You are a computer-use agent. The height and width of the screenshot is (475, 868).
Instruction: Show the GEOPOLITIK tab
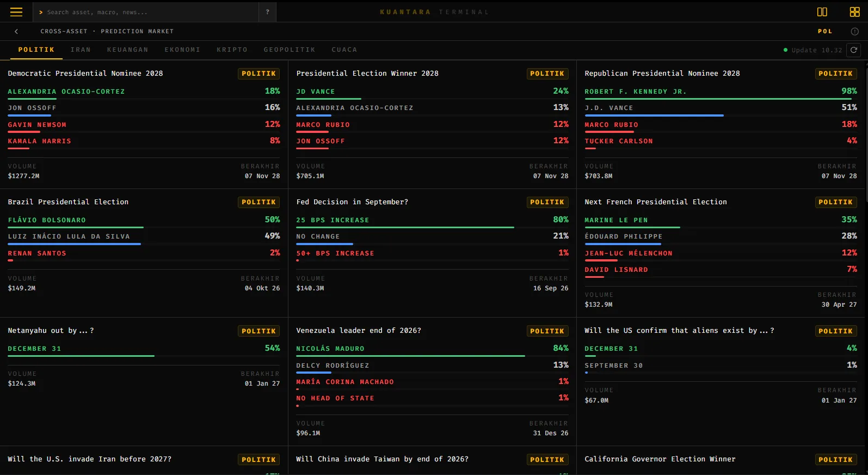(x=290, y=50)
